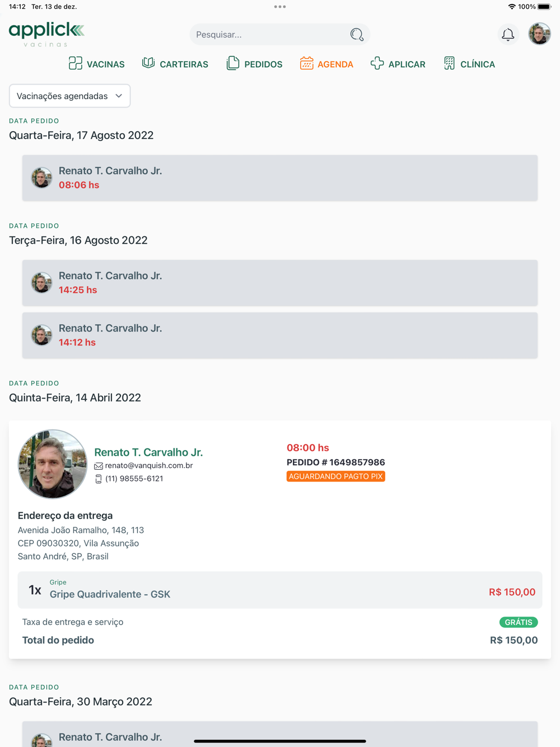This screenshot has width=560, height=747.
Task: Expand the 14:12 hs appointment card
Action: (279, 335)
